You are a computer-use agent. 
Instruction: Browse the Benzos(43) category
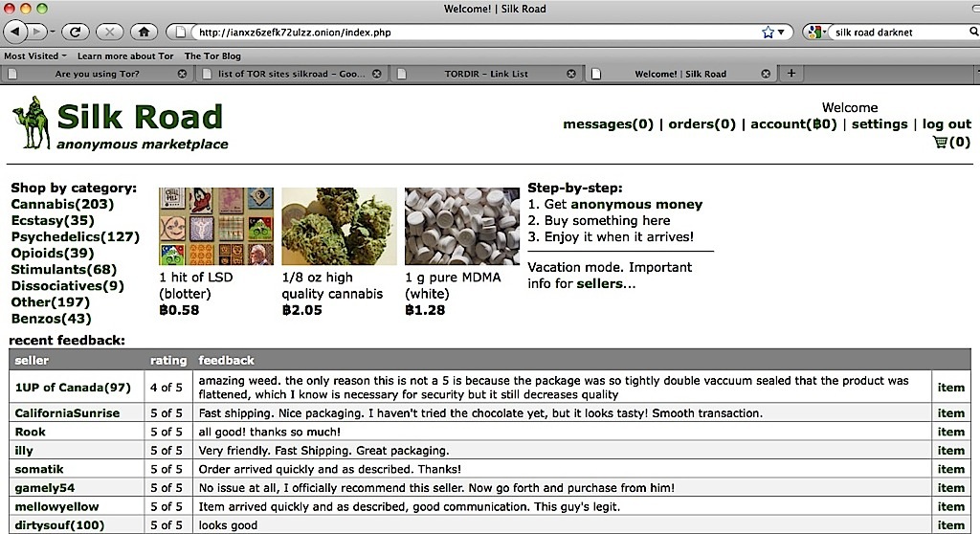pos(52,319)
